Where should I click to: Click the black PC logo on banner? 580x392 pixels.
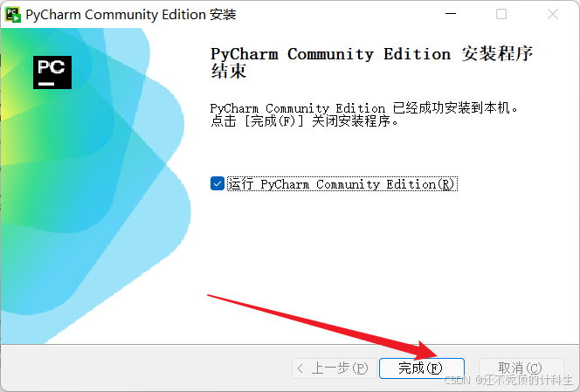(x=52, y=72)
